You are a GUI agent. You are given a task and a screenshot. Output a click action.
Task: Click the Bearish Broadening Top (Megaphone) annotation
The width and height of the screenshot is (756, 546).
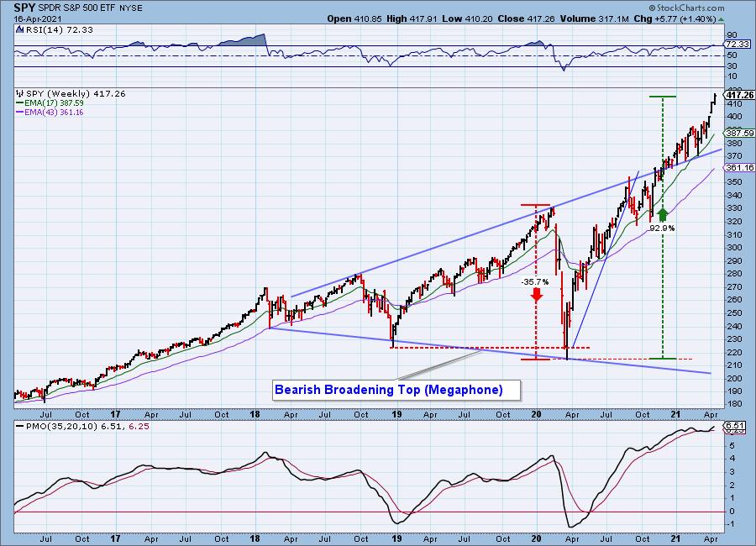coord(396,390)
